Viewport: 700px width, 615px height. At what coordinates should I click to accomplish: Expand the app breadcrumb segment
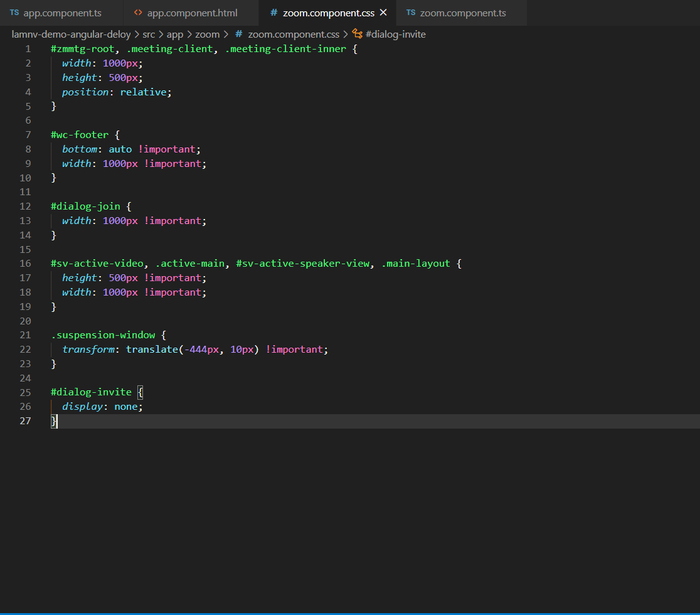pos(174,35)
